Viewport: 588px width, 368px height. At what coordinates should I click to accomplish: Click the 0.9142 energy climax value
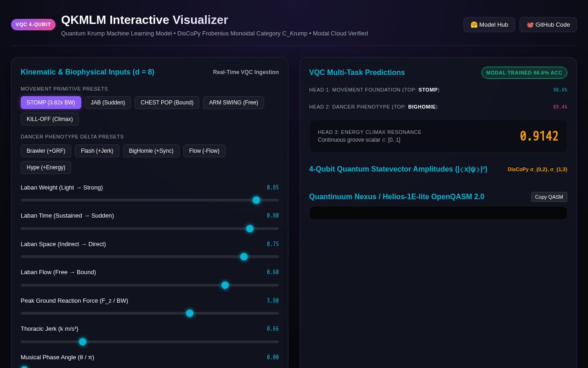click(x=539, y=136)
